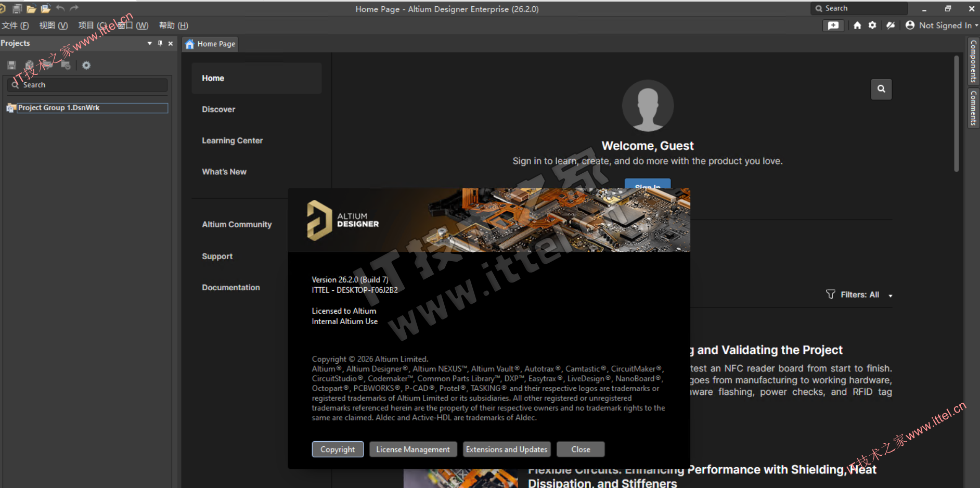Click the Projects panel settings gear icon
980x488 pixels.
[86, 65]
